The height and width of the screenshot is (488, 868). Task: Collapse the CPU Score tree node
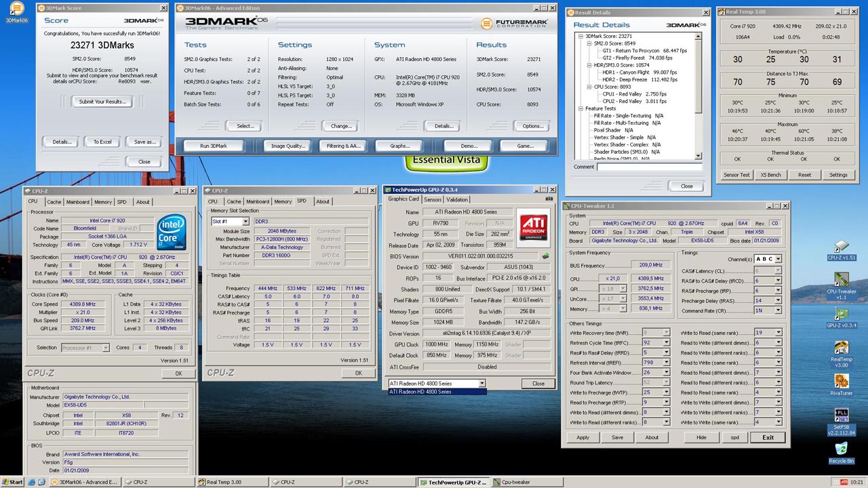pos(589,87)
